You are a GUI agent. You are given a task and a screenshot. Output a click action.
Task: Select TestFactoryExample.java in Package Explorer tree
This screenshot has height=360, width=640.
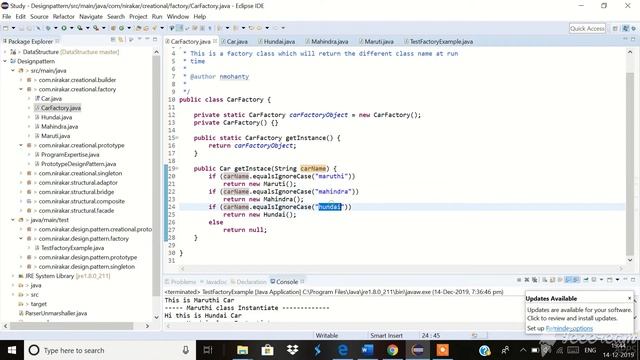coord(72,248)
